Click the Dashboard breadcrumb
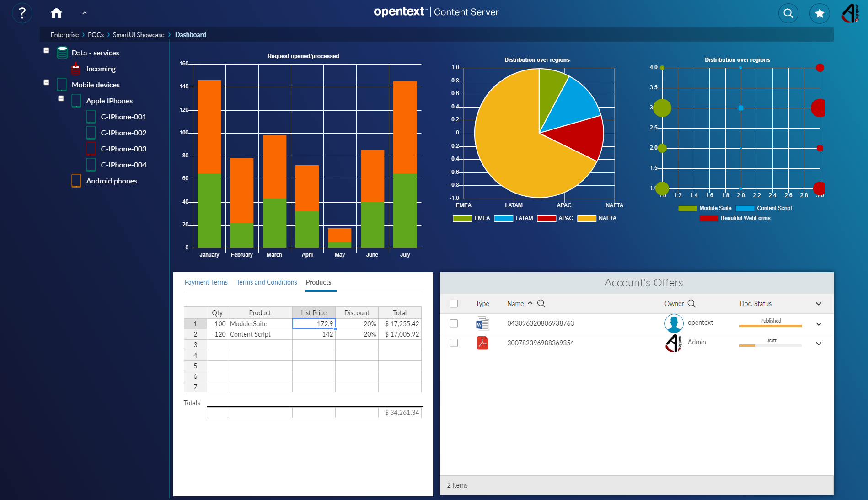This screenshot has width=868, height=500. tap(190, 35)
